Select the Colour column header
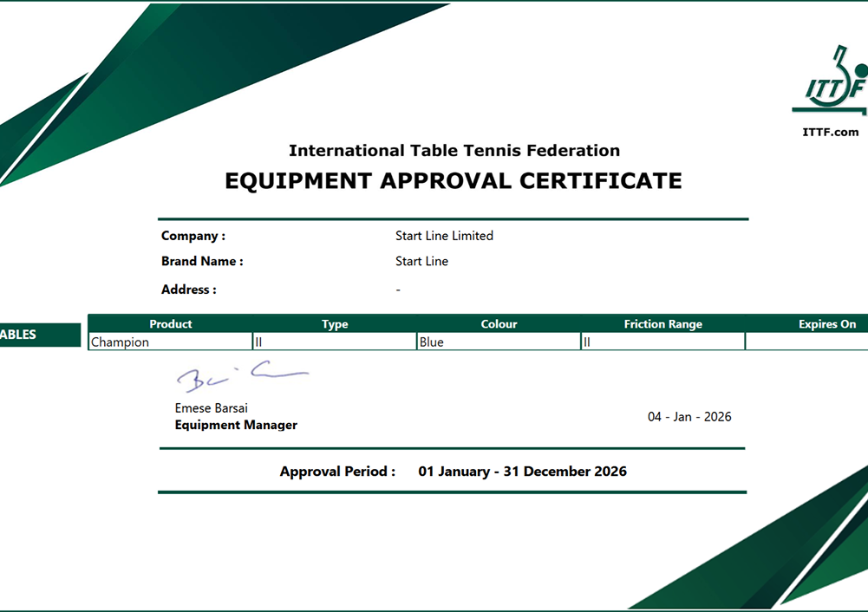The height and width of the screenshot is (612, 868). [499, 323]
